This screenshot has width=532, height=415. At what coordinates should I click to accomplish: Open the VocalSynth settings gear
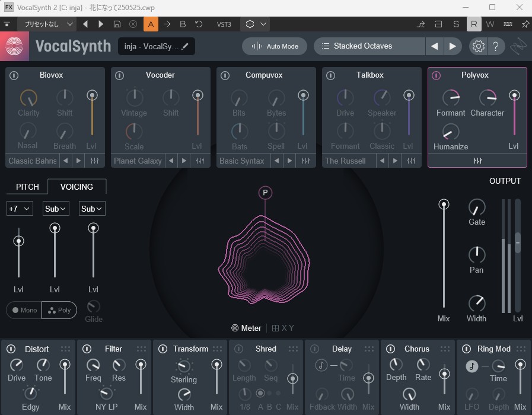pos(479,46)
